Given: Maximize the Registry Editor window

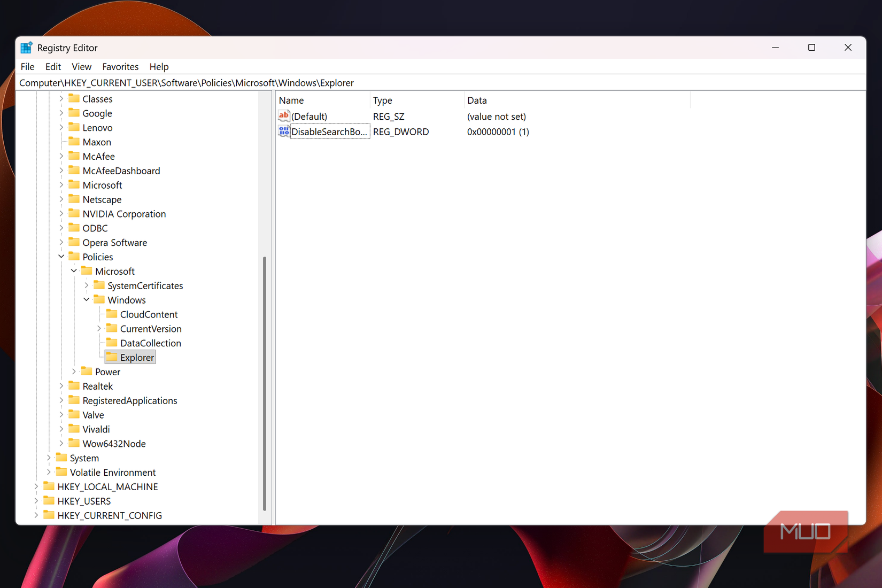Looking at the screenshot, I should (811, 48).
